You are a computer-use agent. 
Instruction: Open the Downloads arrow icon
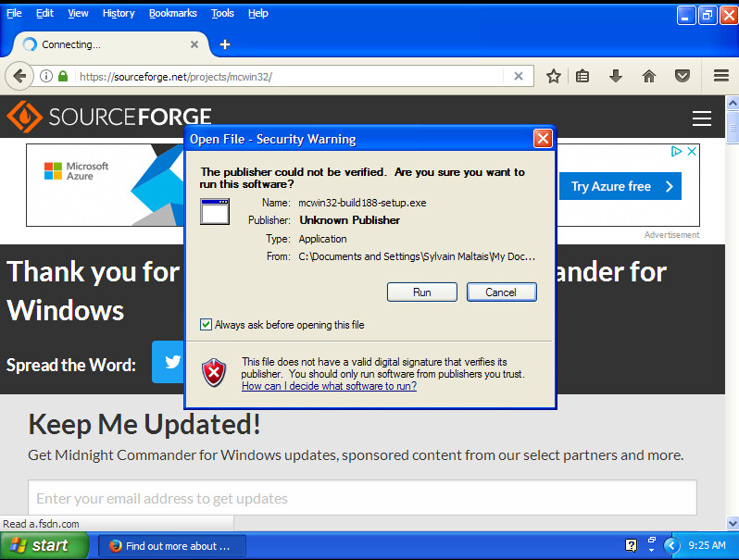pos(616,76)
